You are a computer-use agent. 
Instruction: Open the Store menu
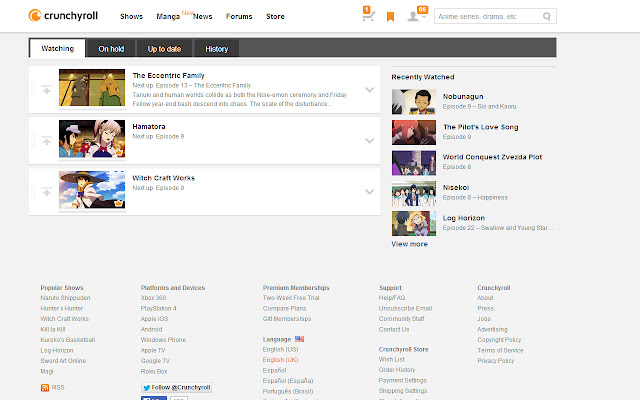pyautogui.click(x=276, y=16)
